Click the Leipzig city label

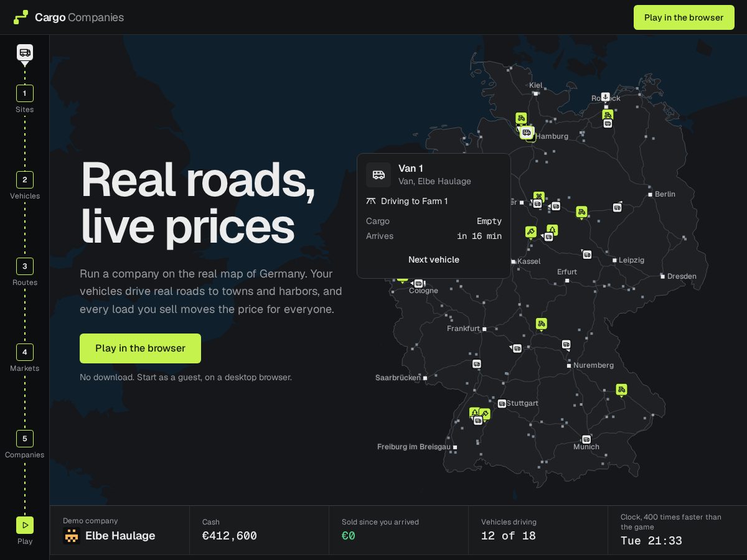pyautogui.click(x=631, y=260)
